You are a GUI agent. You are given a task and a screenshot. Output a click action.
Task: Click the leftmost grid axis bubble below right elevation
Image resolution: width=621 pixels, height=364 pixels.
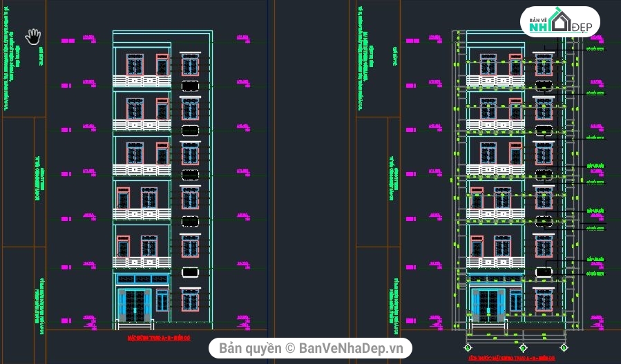468,347
